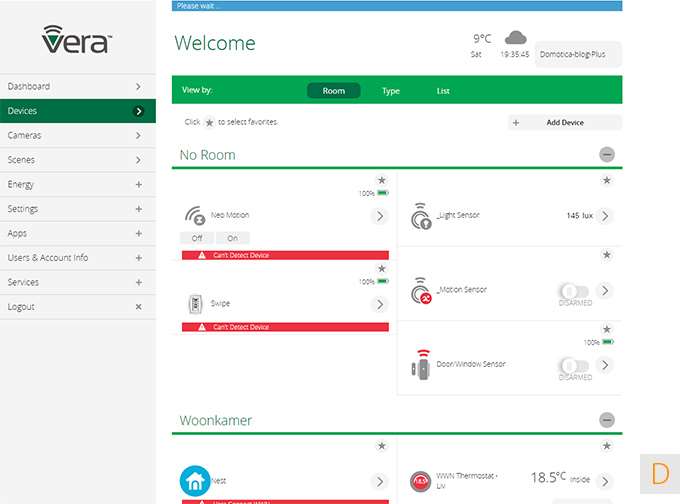Open the Cameras menu item
Image resolution: width=690 pixels, height=504 pixels.
tap(76, 135)
